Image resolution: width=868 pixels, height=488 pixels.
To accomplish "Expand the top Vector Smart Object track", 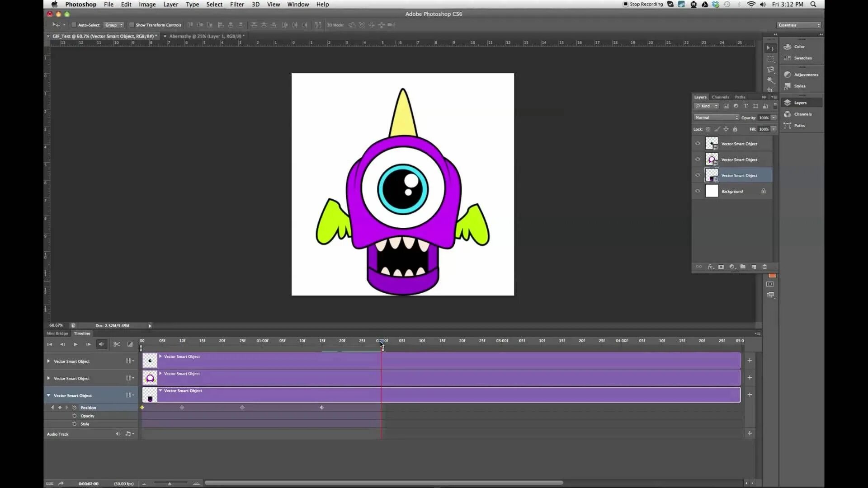I will coord(48,361).
